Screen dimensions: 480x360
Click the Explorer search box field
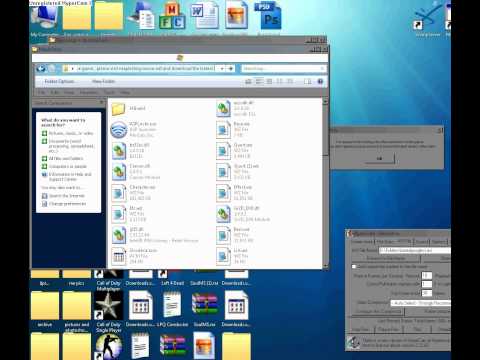tap(283, 69)
